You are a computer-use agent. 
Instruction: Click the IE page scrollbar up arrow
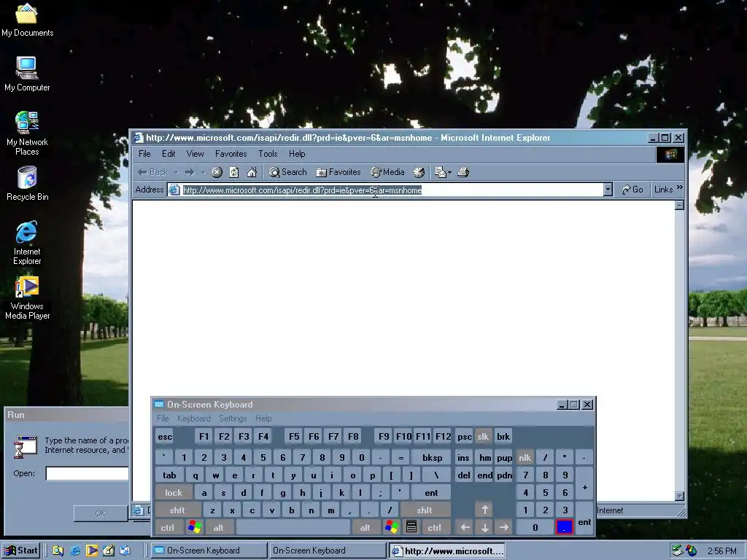pyautogui.click(x=680, y=205)
